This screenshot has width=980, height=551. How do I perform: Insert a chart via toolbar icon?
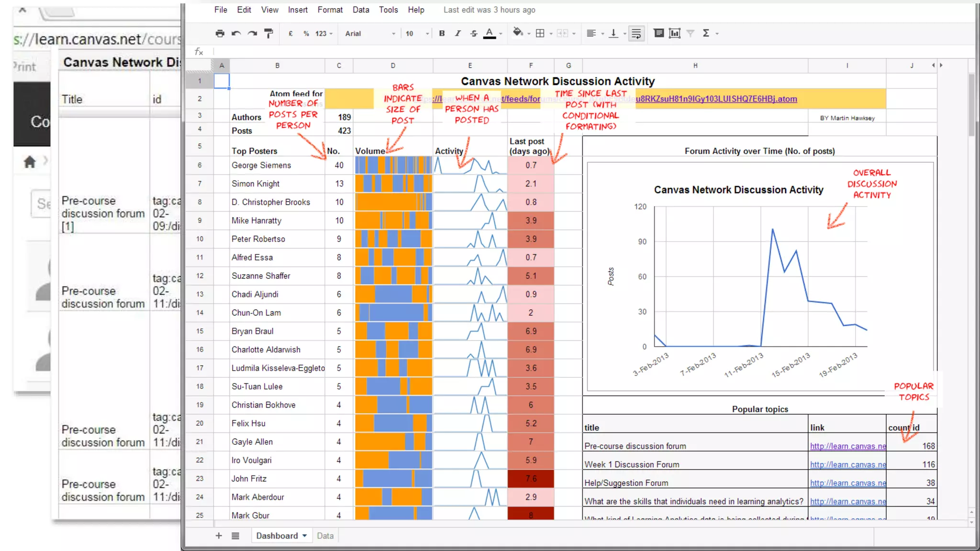[675, 33]
